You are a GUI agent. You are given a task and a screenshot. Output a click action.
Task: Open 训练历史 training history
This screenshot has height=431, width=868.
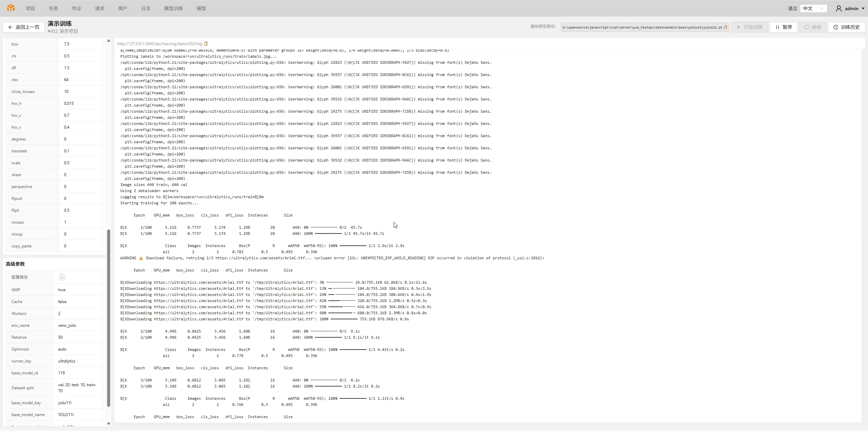click(x=847, y=27)
